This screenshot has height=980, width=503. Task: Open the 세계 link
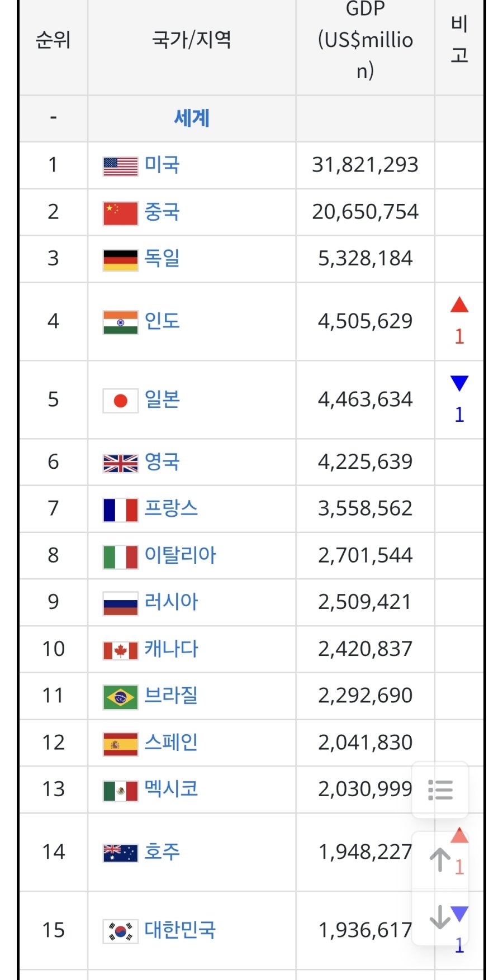click(192, 118)
